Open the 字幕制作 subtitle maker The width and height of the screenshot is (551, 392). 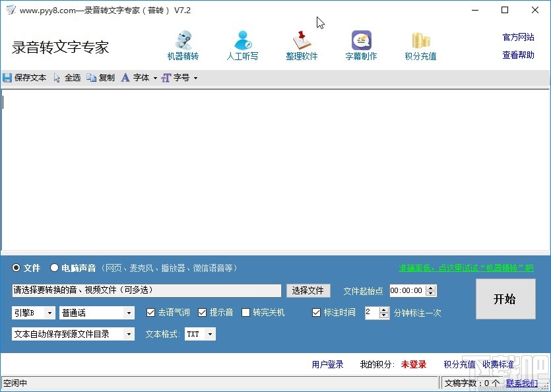coord(360,44)
